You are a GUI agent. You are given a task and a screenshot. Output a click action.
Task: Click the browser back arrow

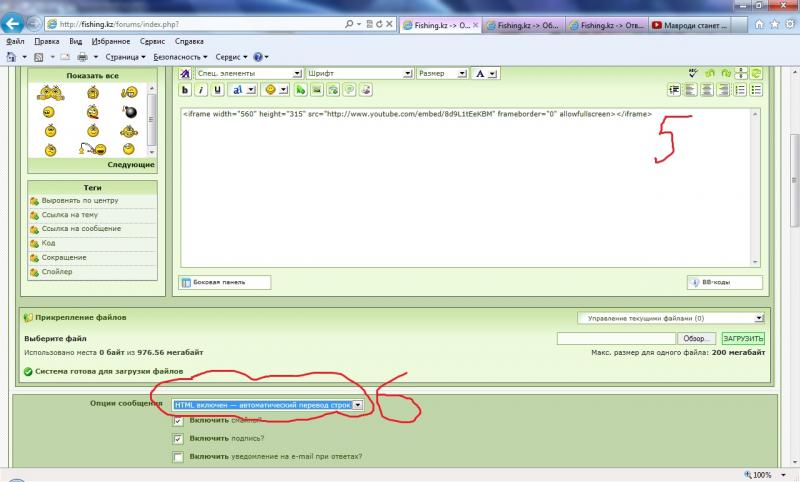16,22
